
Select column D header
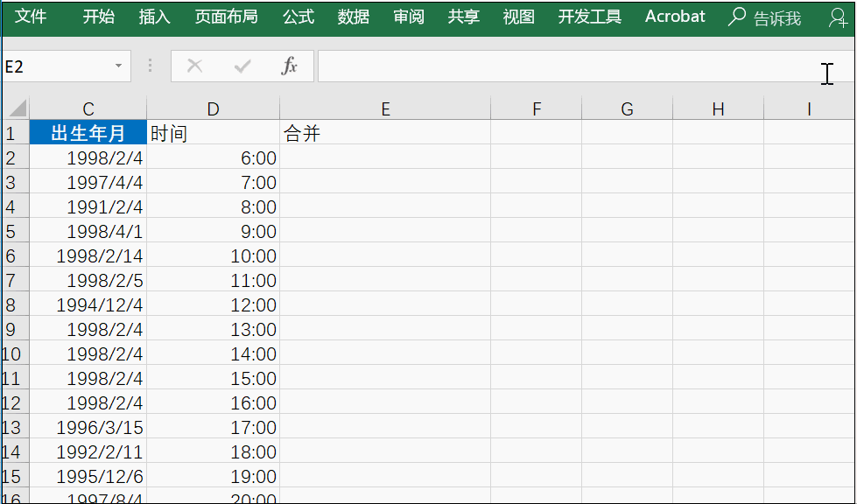tap(214, 108)
